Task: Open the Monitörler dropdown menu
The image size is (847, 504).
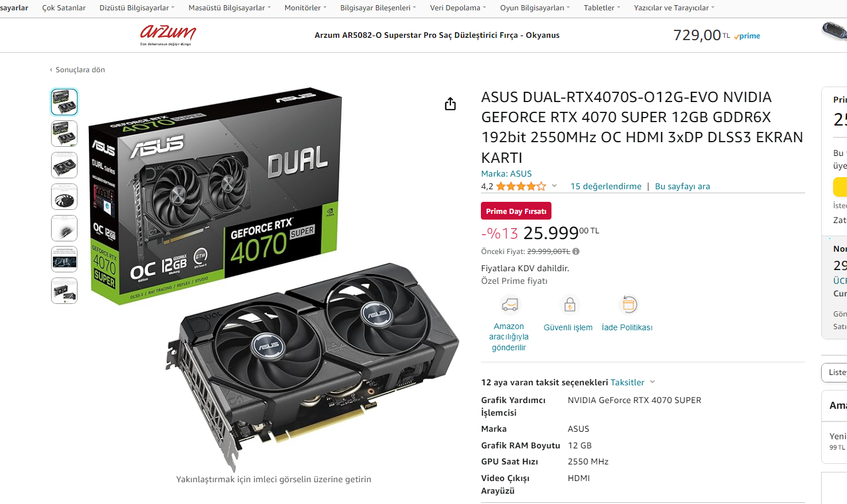Action: point(305,8)
